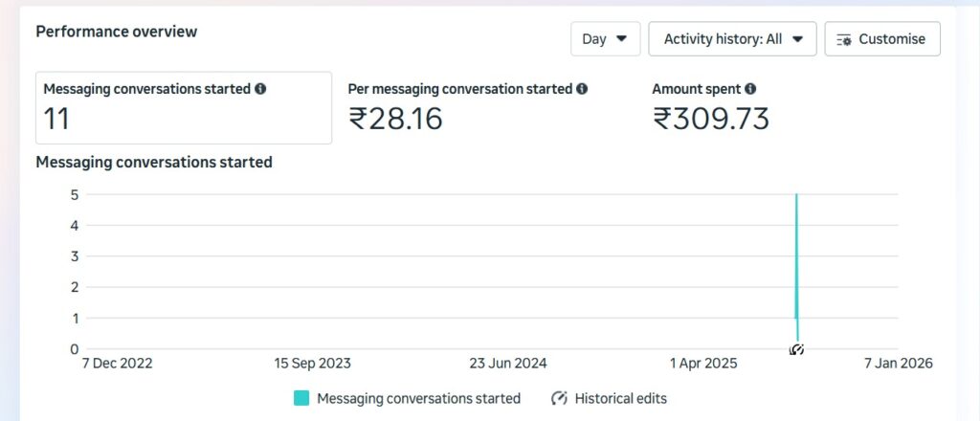Click the 7 Jan 2026 axis date label
Screen dimensions: 980x421
[897, 364]
